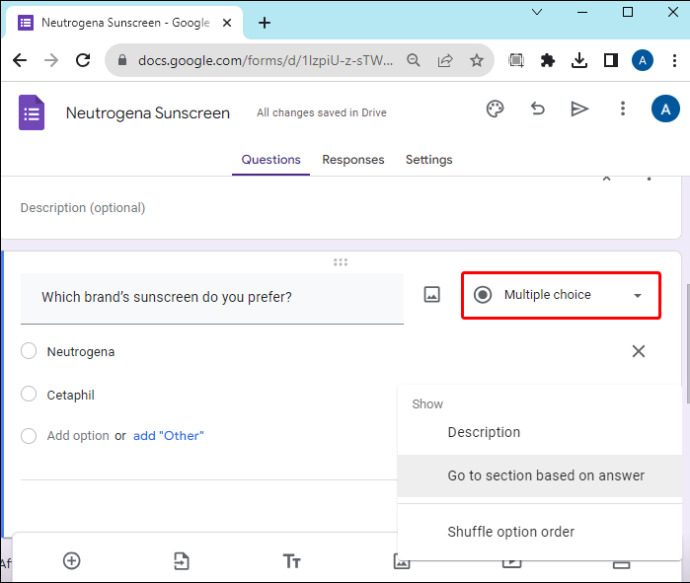
Task: Click the Import questions icon
Action: pyautogui.click(x=181, y=561)
